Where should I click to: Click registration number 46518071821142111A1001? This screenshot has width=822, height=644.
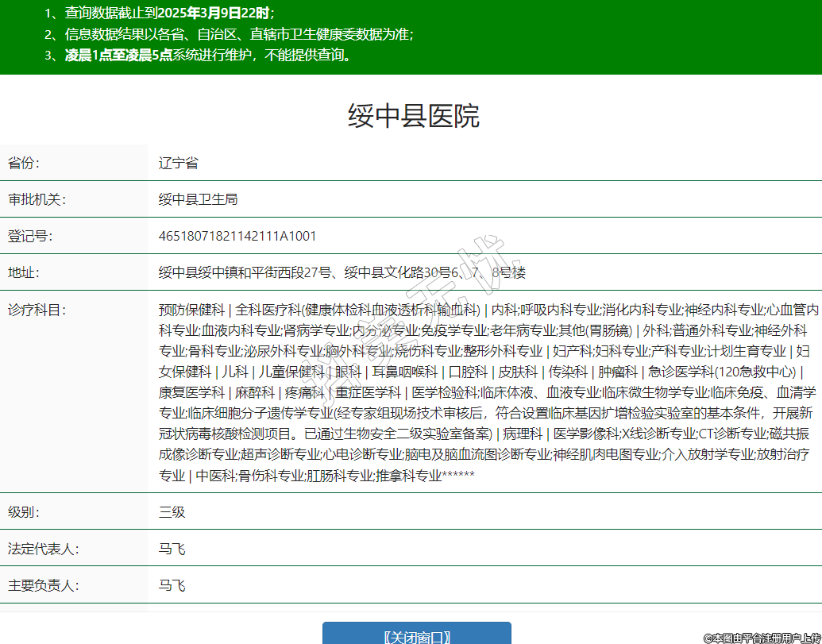click(x=237, y=236)
